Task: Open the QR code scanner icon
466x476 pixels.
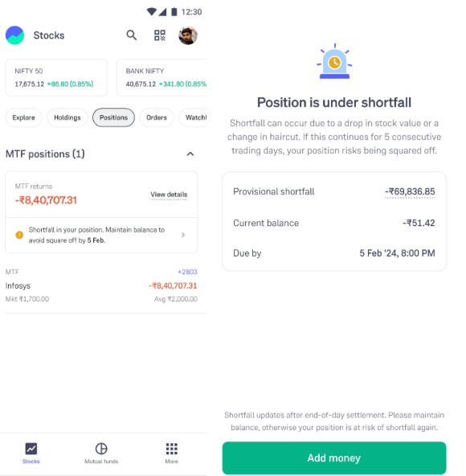Action: click(160, 35)
